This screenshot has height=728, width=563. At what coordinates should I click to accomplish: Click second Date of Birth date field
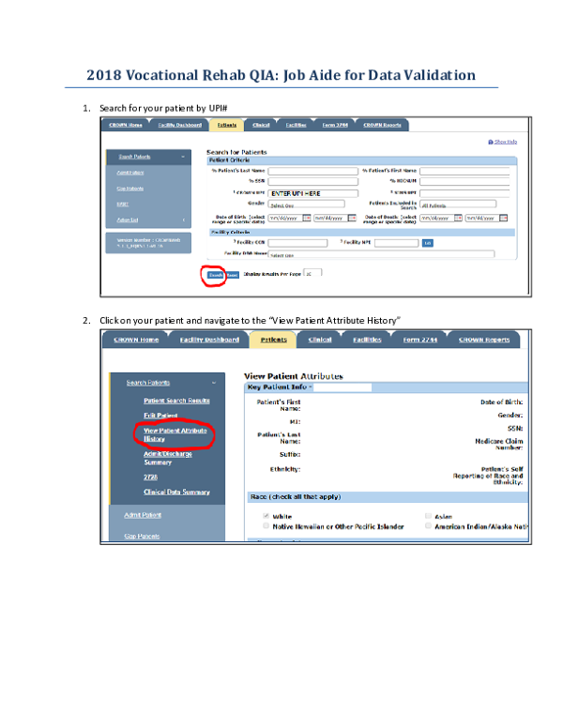[x=330, y=218]
